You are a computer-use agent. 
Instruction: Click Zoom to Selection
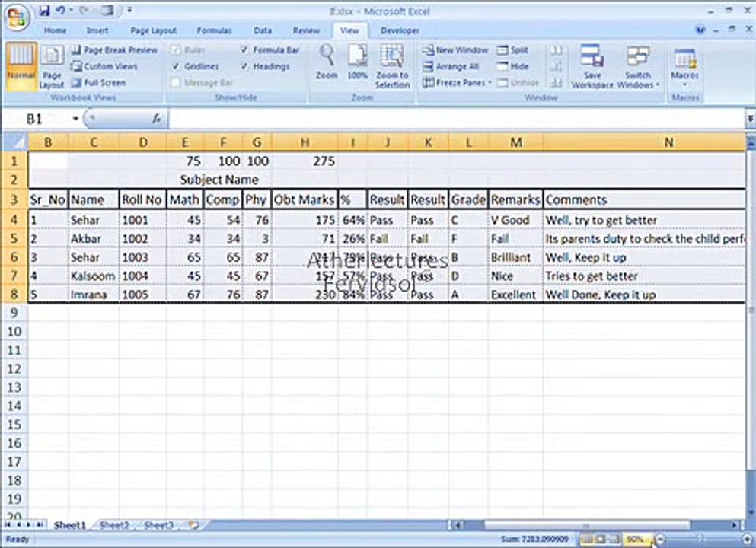click(x=392, y=65)
